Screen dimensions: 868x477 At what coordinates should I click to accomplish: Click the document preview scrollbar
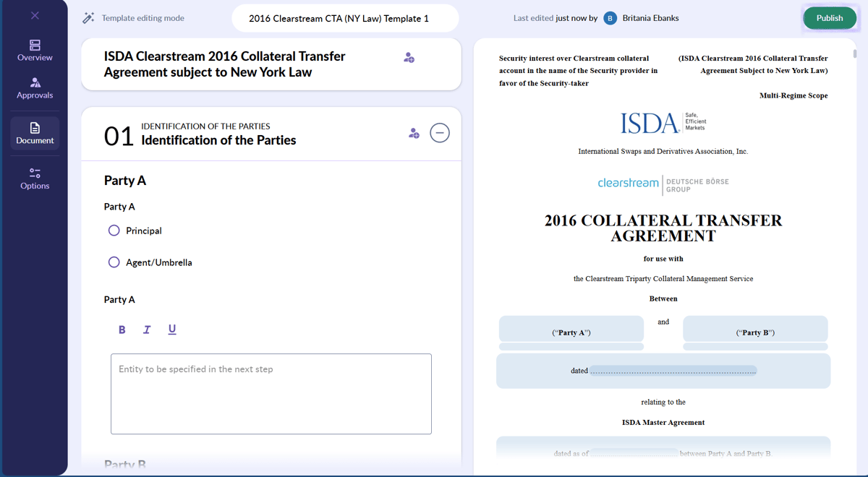854,53
